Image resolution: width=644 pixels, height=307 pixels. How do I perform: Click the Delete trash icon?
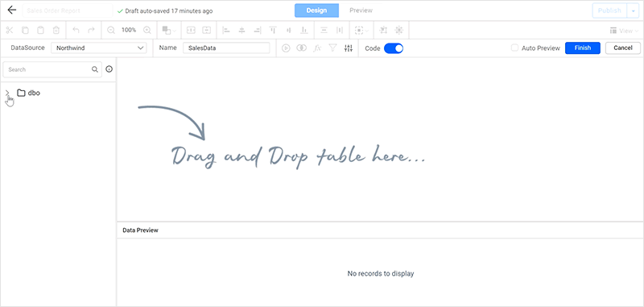tap(56, 30)
